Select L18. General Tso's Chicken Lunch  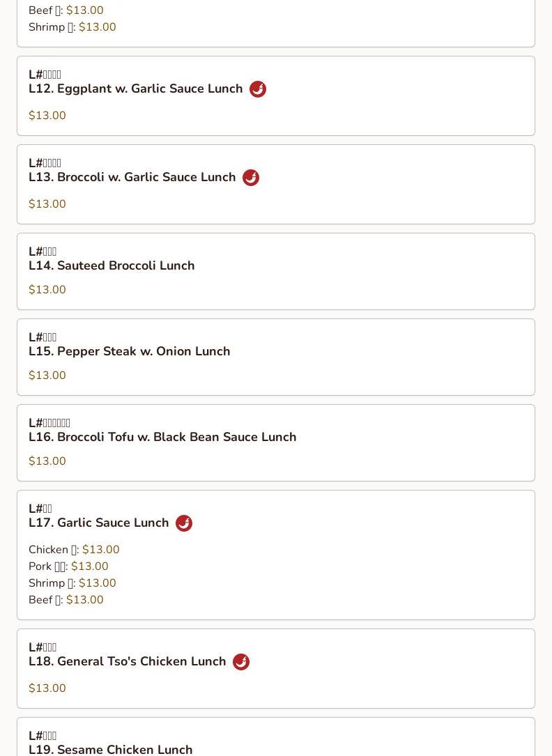tap(276, 669)
